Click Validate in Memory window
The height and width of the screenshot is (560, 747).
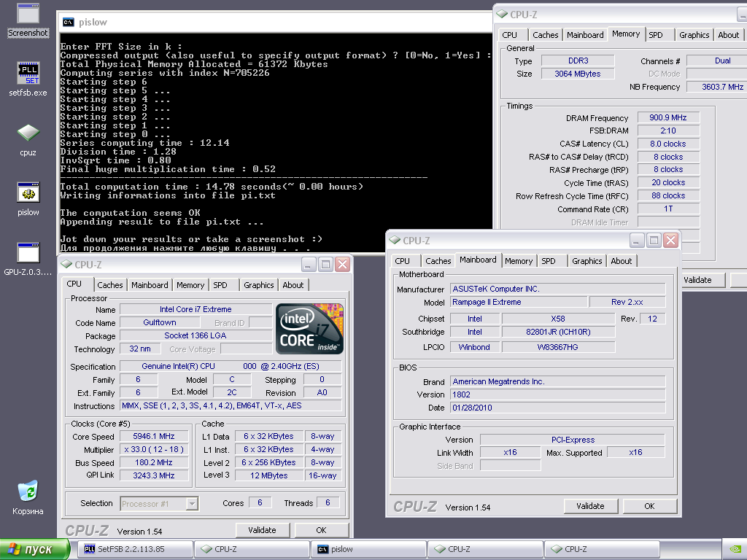(703, 280)
